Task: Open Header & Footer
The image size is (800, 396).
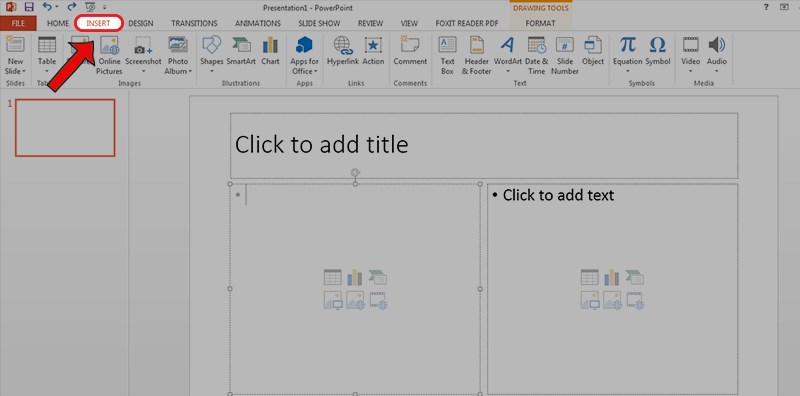Action: [477, 55]
